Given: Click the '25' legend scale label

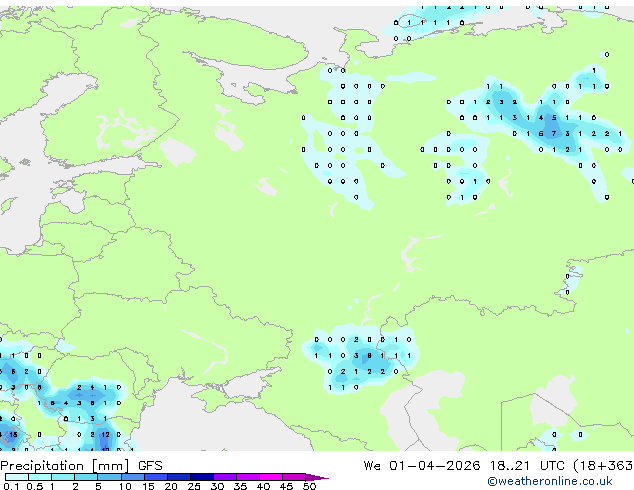Looking at the screenshot, I should [194, 486].
